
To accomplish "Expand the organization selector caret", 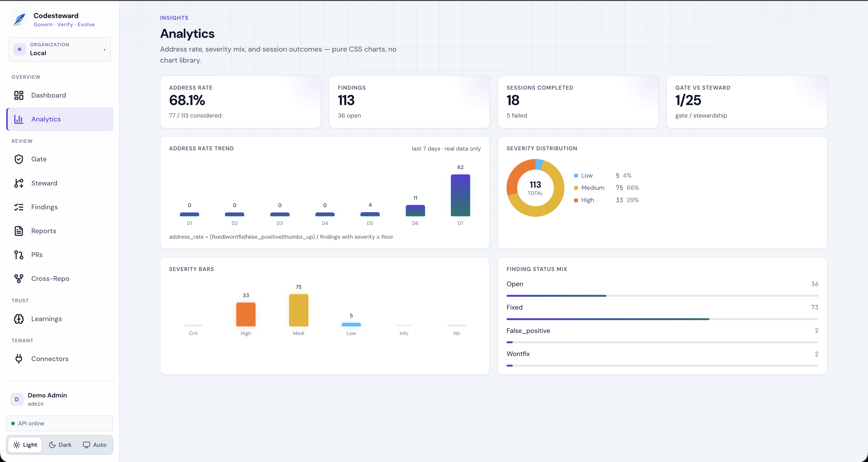I will point(104,50).
